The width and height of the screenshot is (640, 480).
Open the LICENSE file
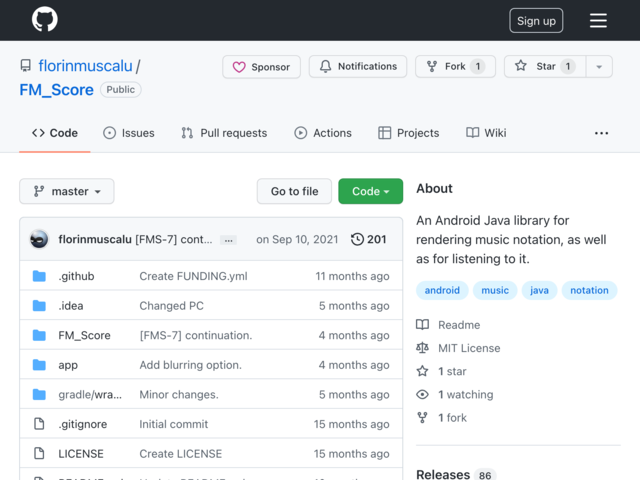(x=81, y=454)
